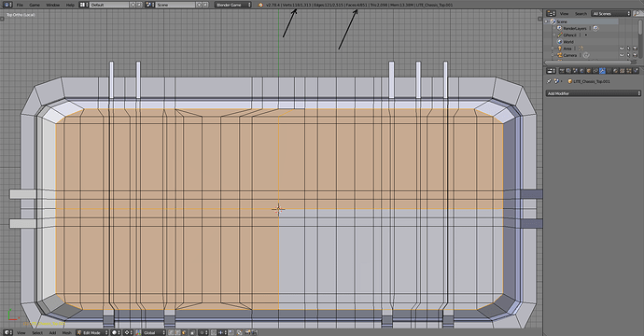Open the All Scenes display mode dropdown
The image size is (644, 336).
pyautogui.click(x=610, y=14)
